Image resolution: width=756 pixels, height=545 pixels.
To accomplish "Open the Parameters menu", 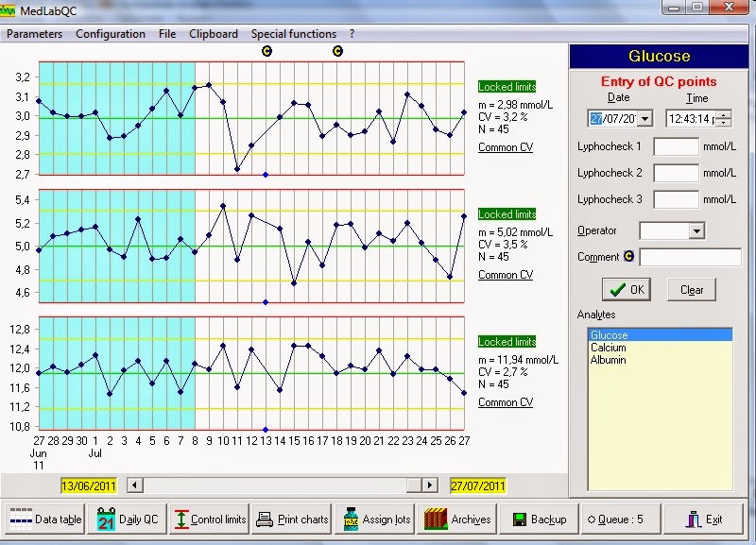I will pyautogui.click(x=34, y=33).
